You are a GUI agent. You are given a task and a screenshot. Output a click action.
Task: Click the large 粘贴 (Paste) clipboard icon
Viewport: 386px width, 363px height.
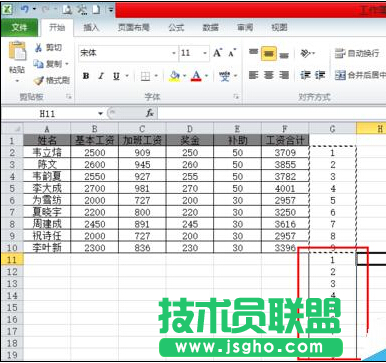(17, 51)
